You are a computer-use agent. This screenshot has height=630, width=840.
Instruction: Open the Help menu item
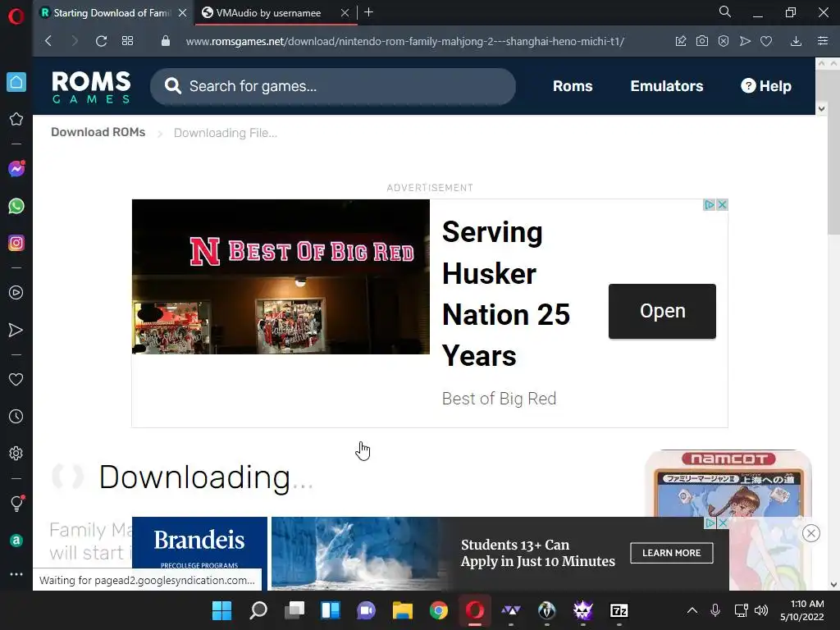pos(766,86)
